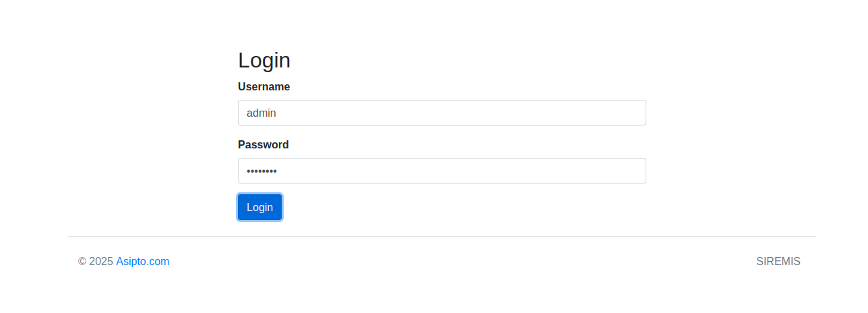Click the horizontal footer divider line
This screenshot has width=868, height=313.
[442, 236]
